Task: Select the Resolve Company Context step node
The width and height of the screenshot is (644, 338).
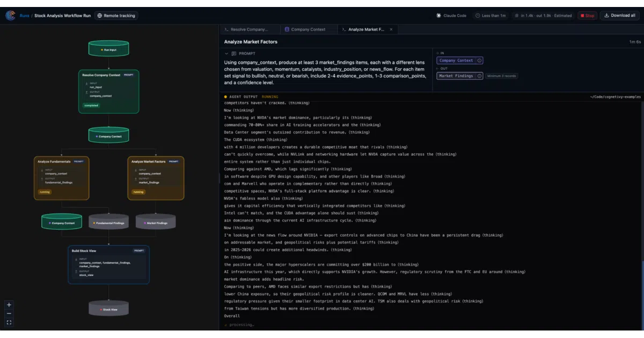Action: [108, 91]
